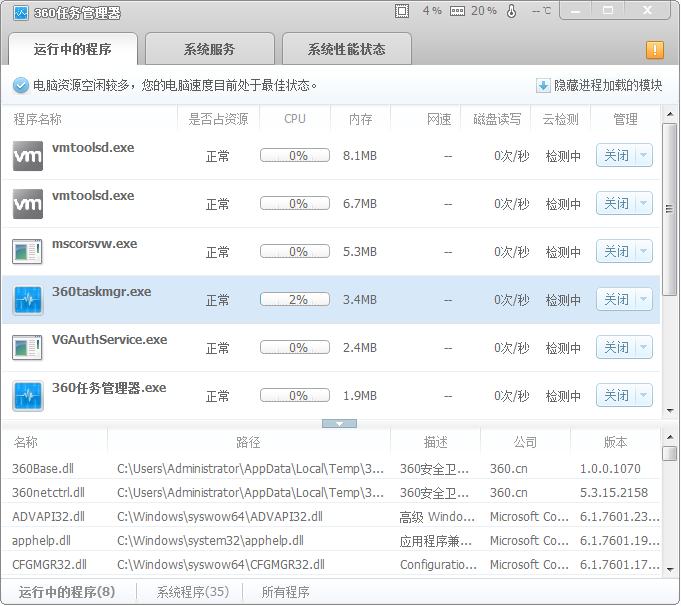Viewport: 681px width, 606px height.
Task: Click the CPU usage bar of 360taskmgr.exe
Action: click(x=295, y=299)
